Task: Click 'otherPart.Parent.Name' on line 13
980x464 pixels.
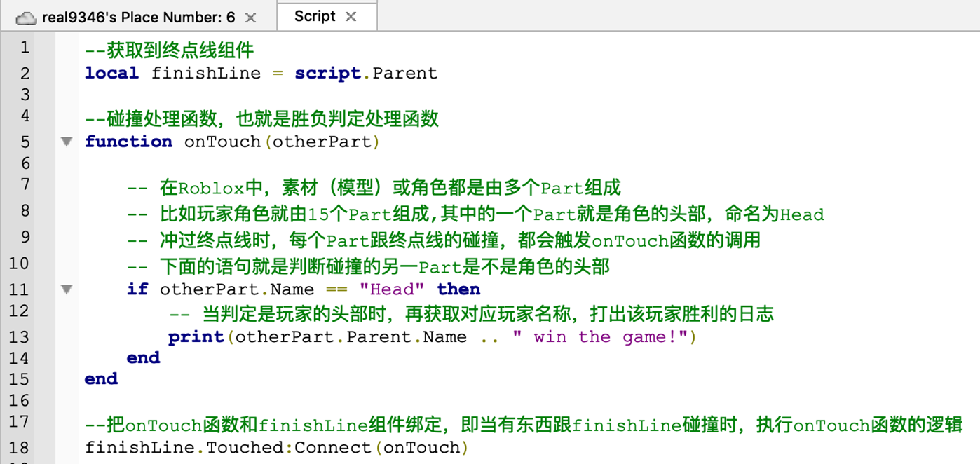Action: point(351,337)
